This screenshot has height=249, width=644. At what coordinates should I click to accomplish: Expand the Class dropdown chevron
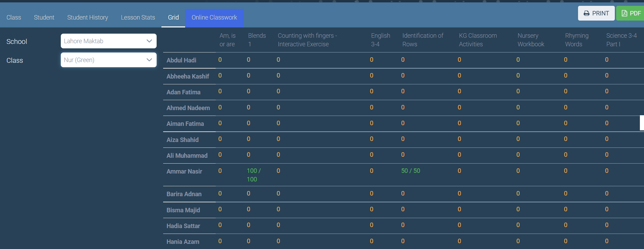(149, 60)
